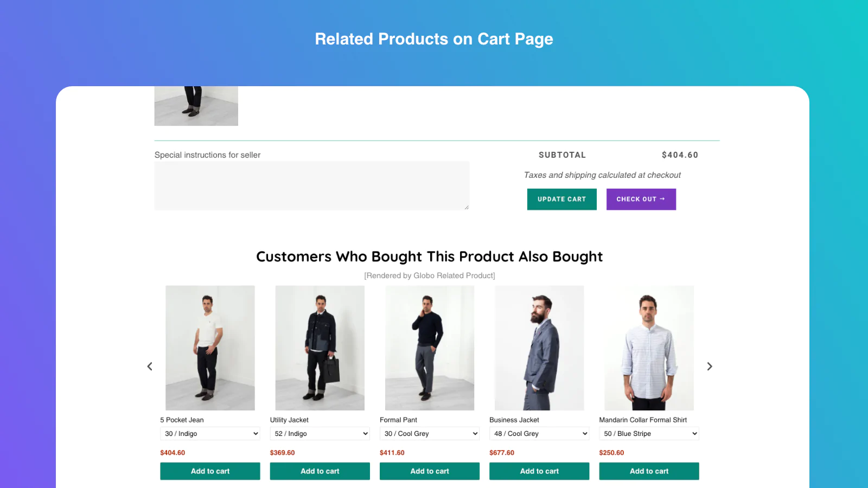Click the previous carousel arrow
This screenshot has height=488, width=868.
(150, 367)
